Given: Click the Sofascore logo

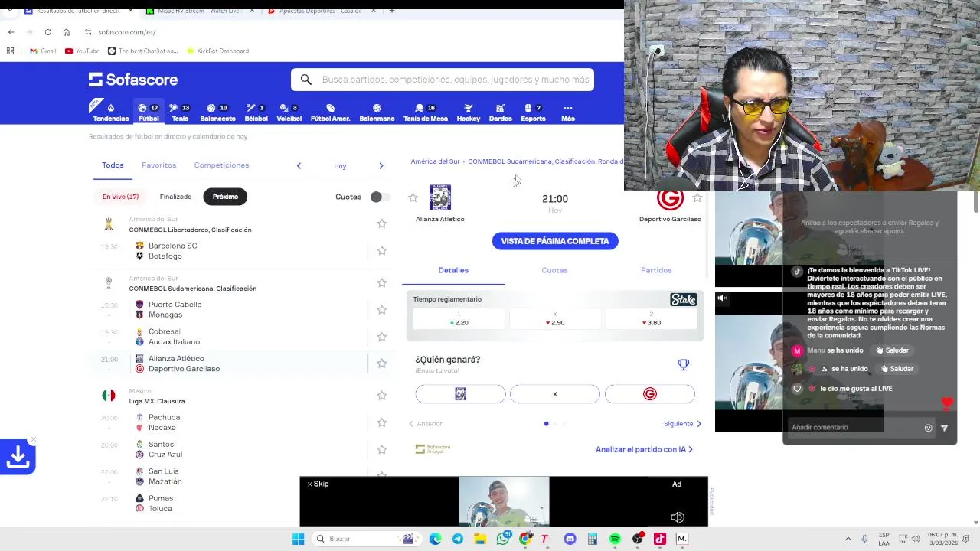Looking at the screenshot, I should coord(133,80).
